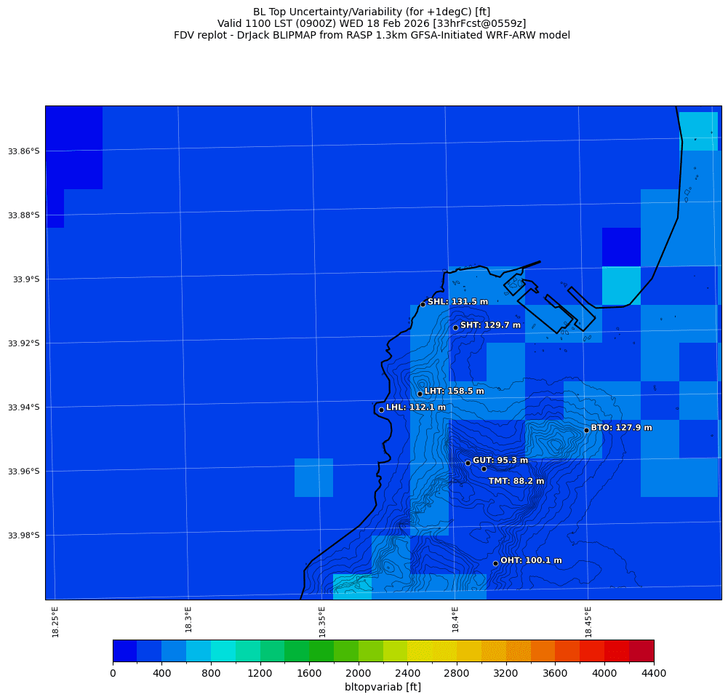
Task: Click the 'BTO: 127.9 m' label text
Action: pos(621,428)
